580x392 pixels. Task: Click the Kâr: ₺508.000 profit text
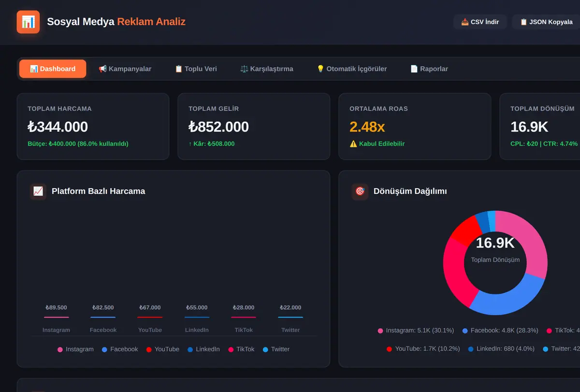(212, 144)
